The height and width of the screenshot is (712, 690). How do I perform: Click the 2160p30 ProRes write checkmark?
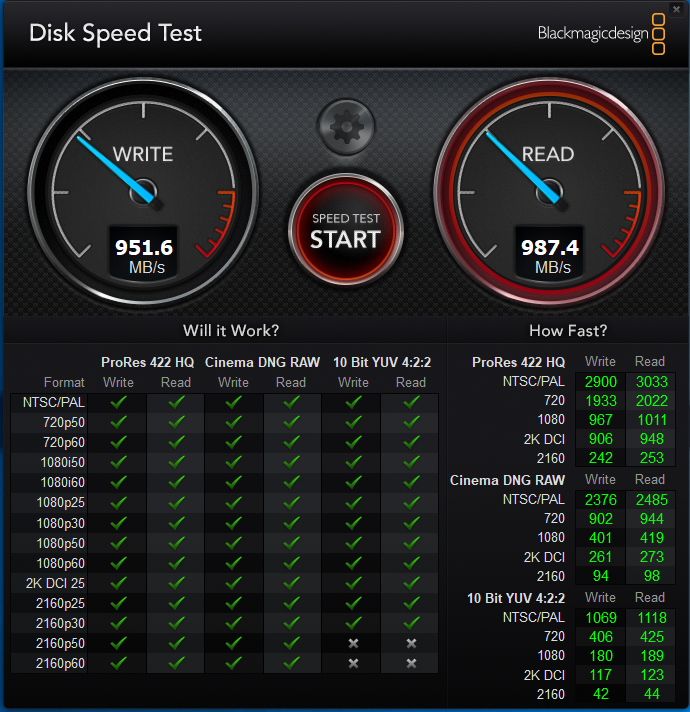(x=118, y=623)
